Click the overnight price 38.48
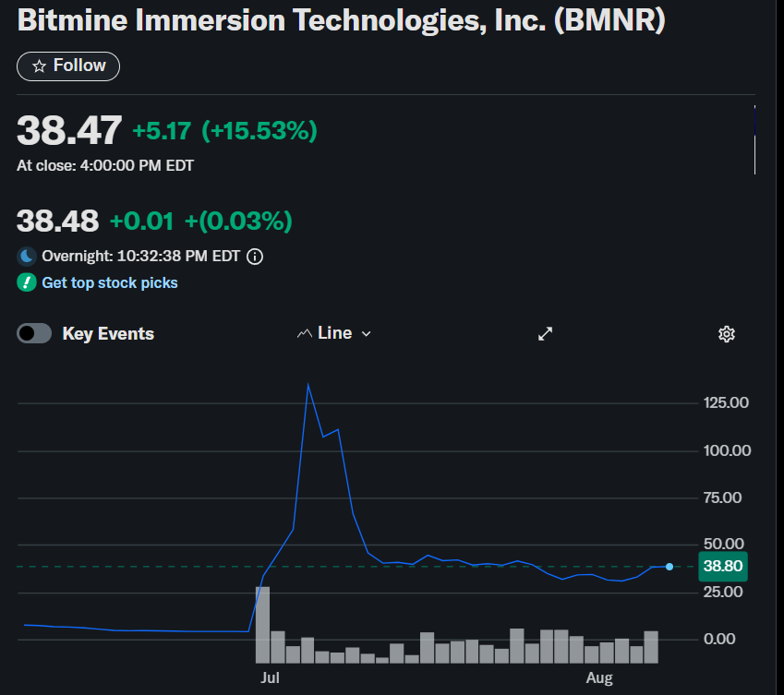 [57, 221]
